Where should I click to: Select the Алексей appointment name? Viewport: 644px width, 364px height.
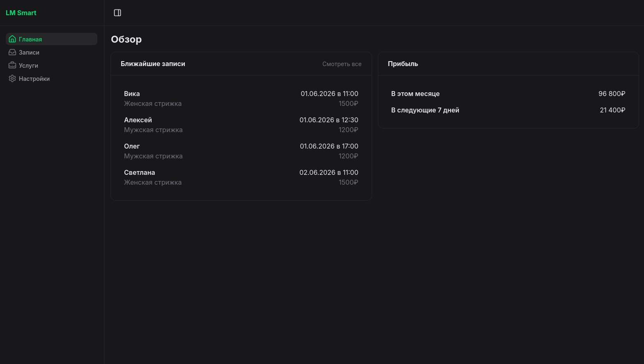coord(138,120)
